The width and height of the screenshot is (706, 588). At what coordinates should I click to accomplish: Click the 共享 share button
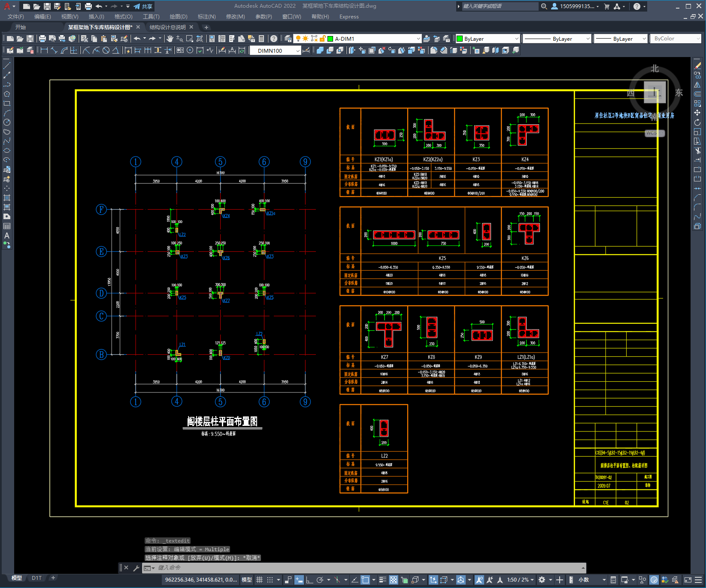coord(143,6)
